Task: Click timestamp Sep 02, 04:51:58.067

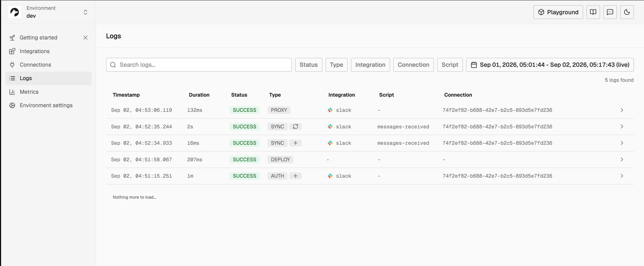Action: tap(141, 159)
